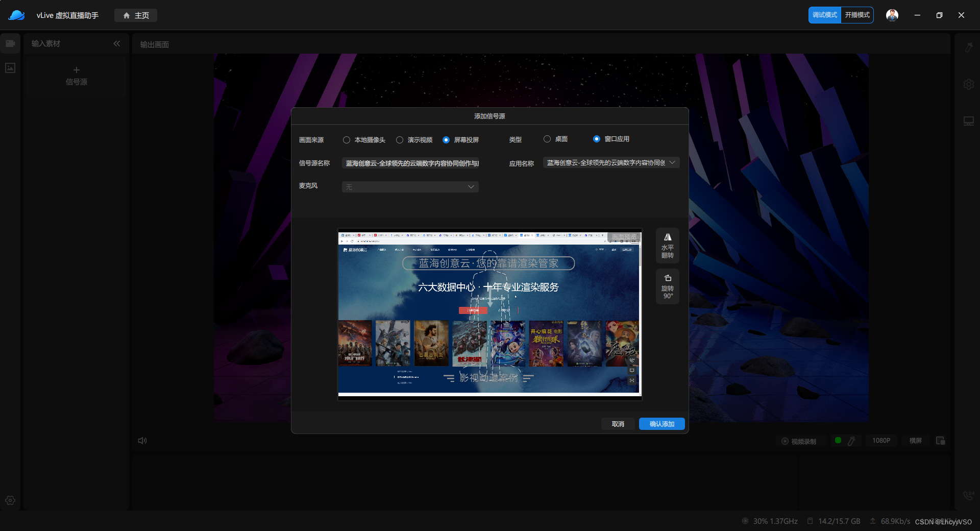Click the vLive cloud logo icon

(x=16, y=15)
